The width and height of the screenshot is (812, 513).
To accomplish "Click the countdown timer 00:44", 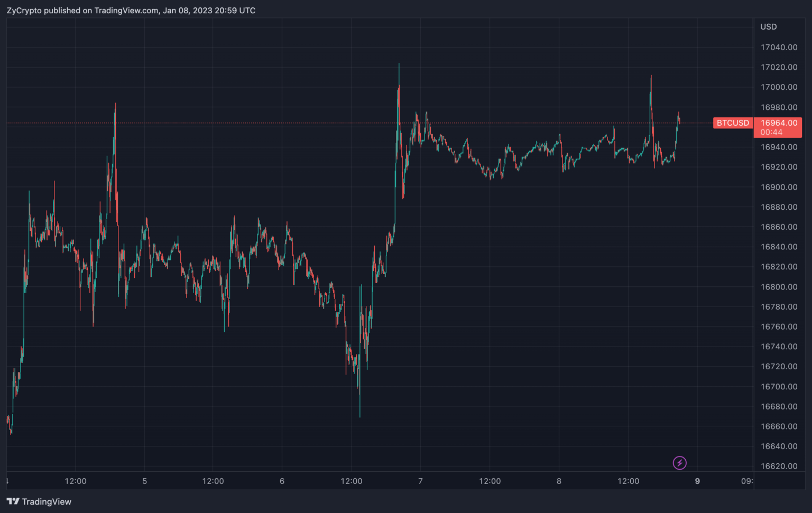I will point(771,133).
